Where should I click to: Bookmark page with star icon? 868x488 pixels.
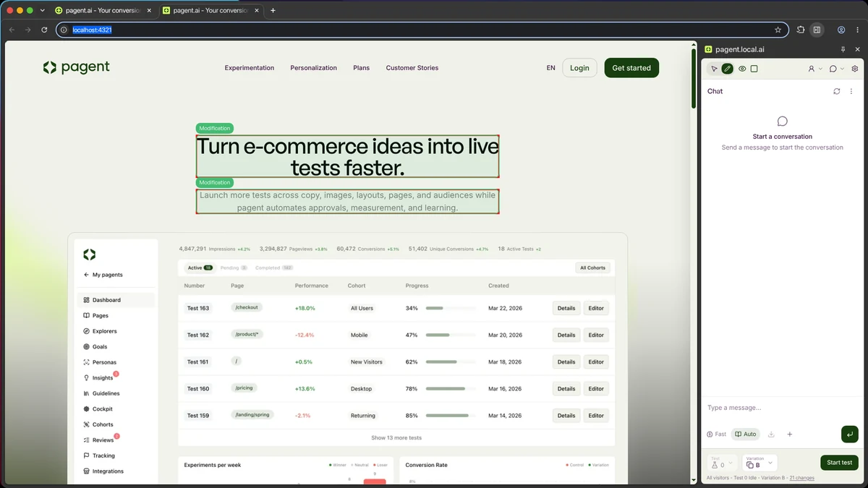click(778, 30)
